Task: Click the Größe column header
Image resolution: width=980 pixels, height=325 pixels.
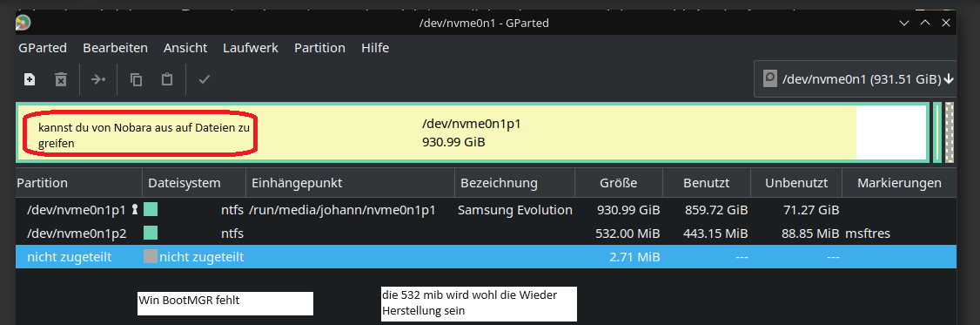Action: coord(619,184)
